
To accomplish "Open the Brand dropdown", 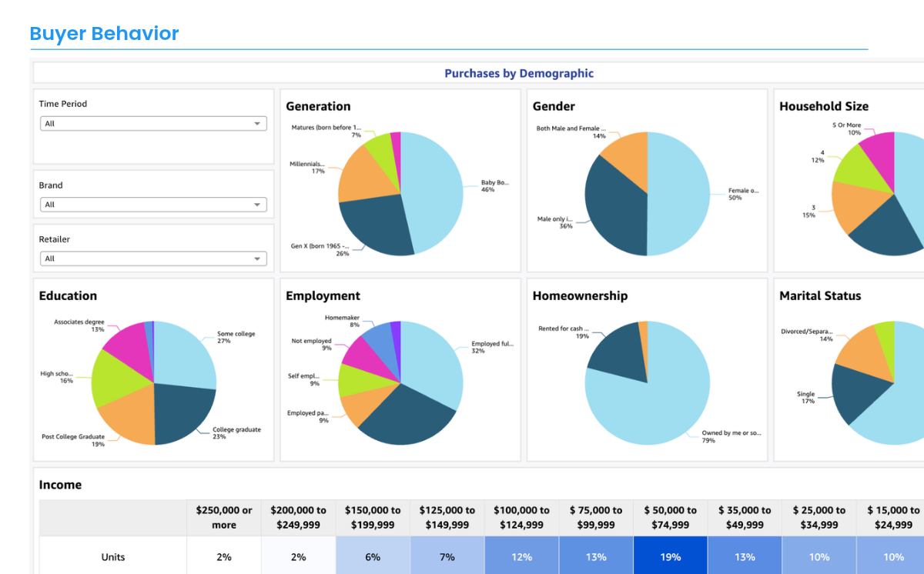I will click(x=152, y=205).
